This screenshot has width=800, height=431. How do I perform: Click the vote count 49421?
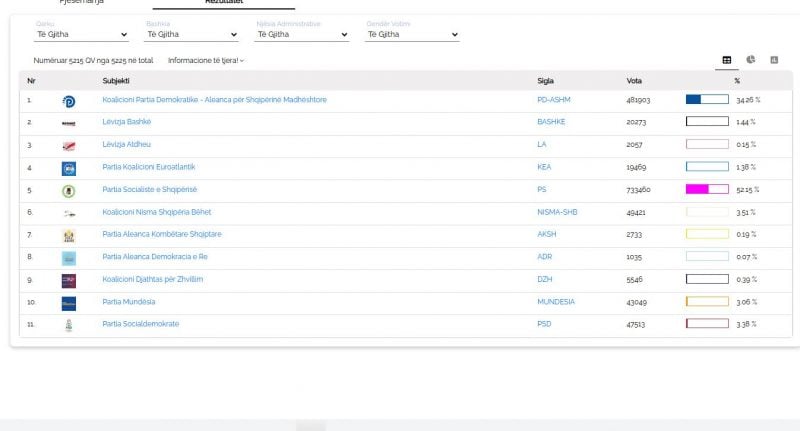(x=636, y=212)
